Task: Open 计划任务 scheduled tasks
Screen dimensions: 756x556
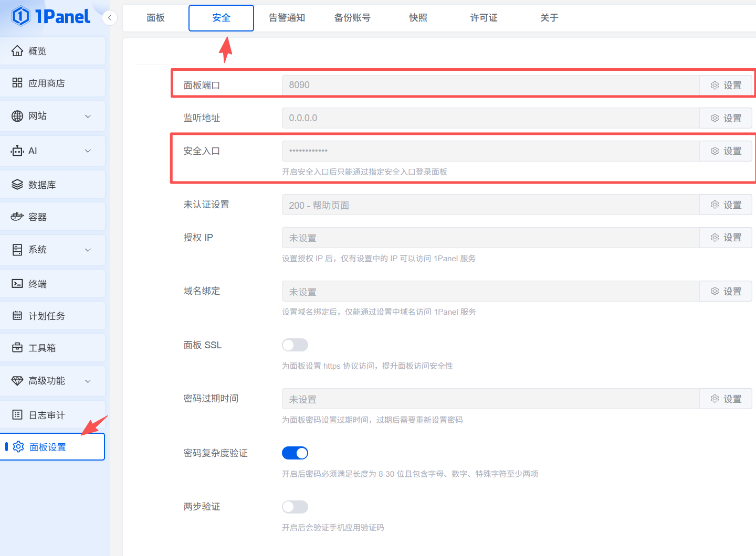Action: point(44,316)
